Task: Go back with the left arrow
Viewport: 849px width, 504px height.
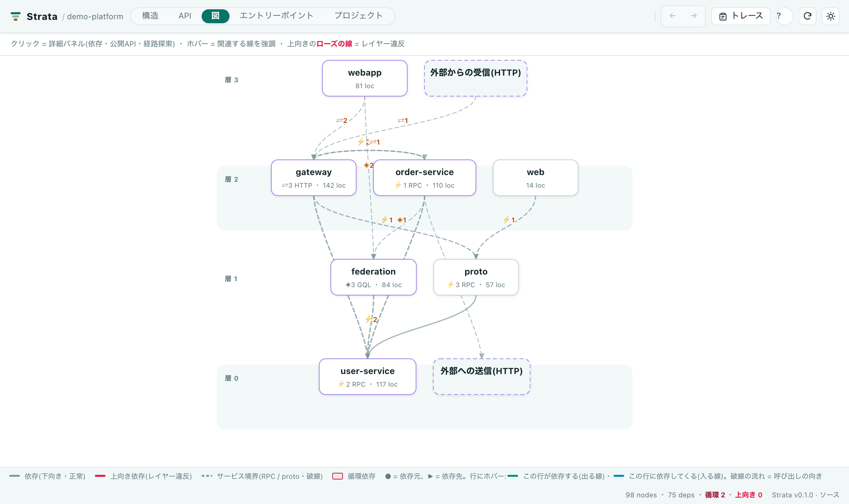Action: point(673,16)
